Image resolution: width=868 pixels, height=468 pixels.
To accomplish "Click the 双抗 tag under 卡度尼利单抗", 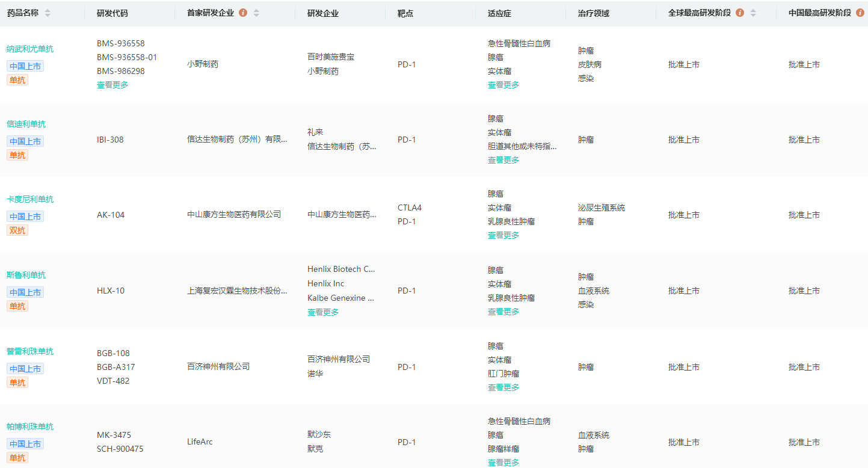I will point(17,230).
